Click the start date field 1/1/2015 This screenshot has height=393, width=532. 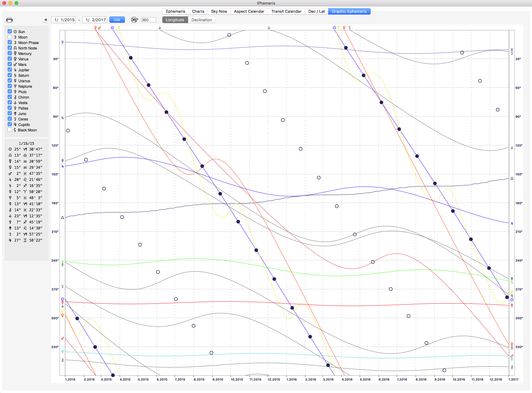pyautogui.click(x=63, y=20)
